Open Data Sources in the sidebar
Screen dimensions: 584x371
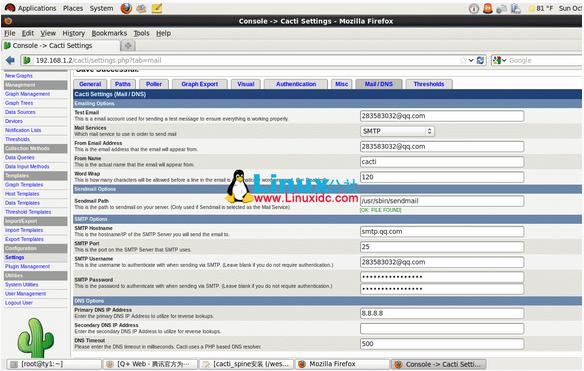[20, 112]
